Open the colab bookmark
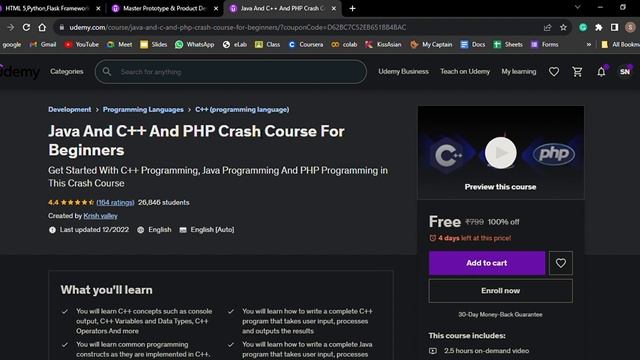 [344, 44]
